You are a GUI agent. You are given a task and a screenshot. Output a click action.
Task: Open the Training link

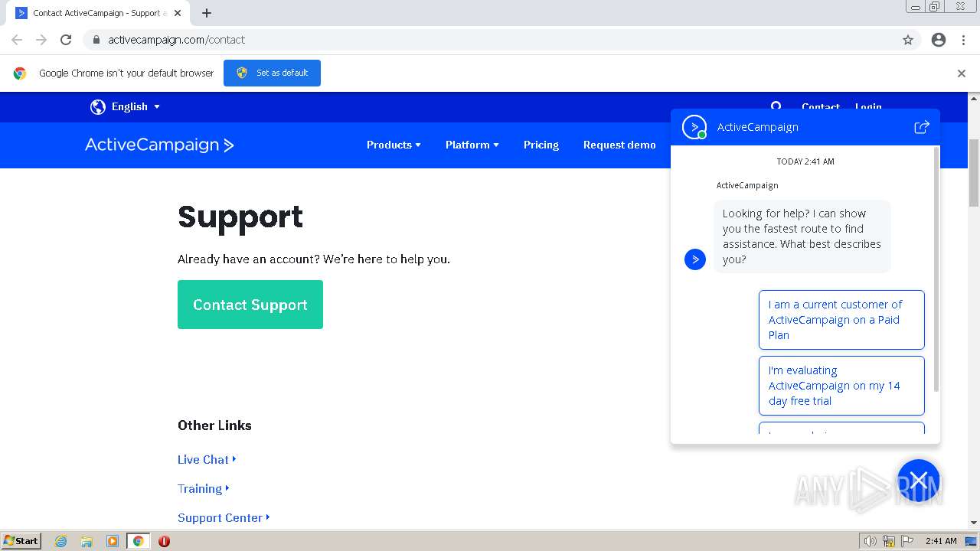(x=203, y=488)
